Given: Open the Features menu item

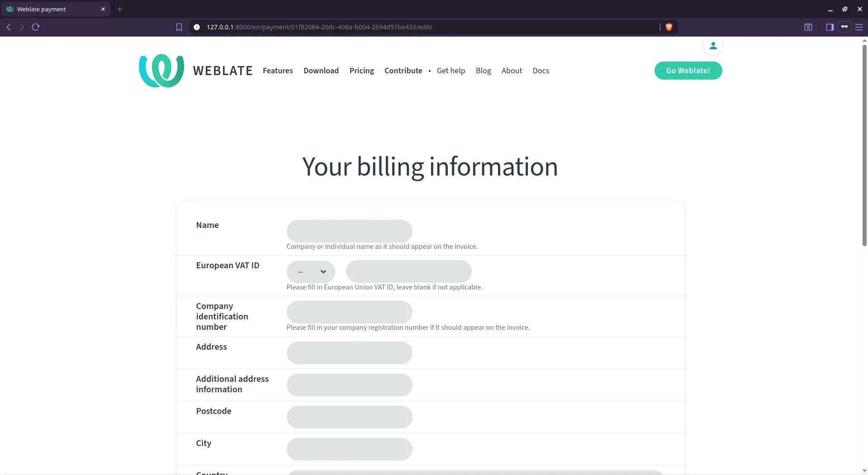Looking at the screenshot, I should pyautogui.click(x=278, y=71).
